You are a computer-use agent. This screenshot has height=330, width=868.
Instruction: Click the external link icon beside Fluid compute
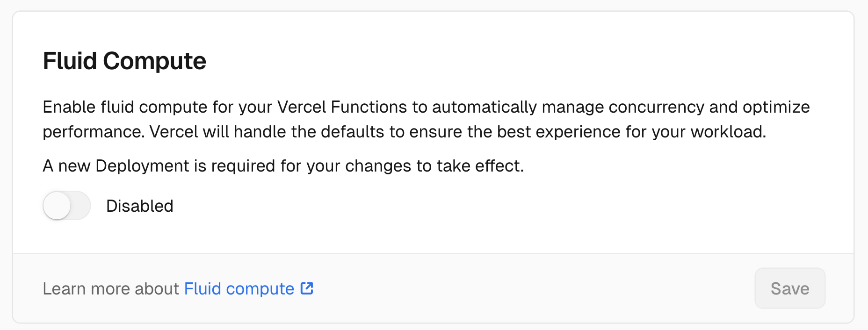coord(307,288)
